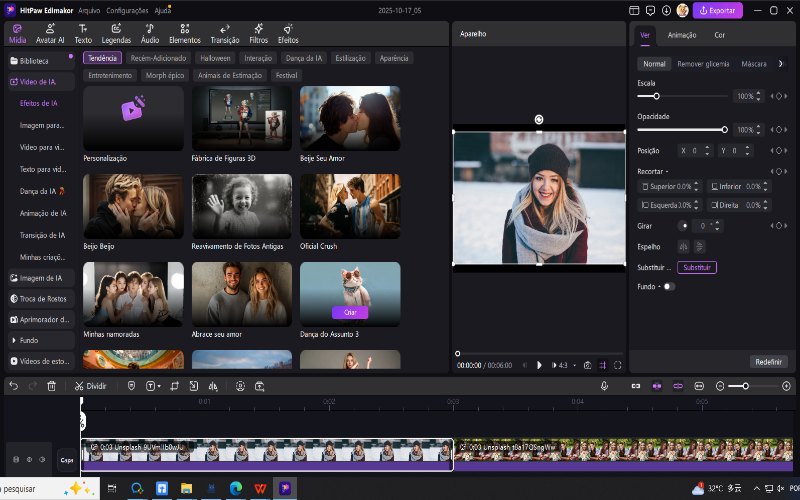
Task: Show more tabs with right chevron arrow
Action: point(781,64)
